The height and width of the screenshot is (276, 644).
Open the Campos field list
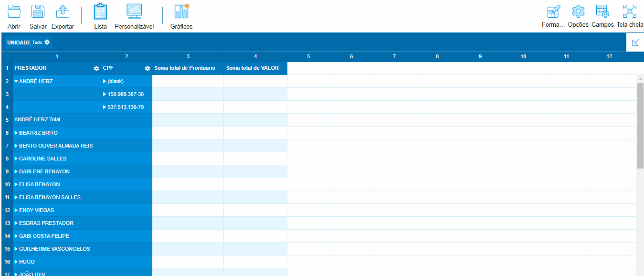pos(602,12)
